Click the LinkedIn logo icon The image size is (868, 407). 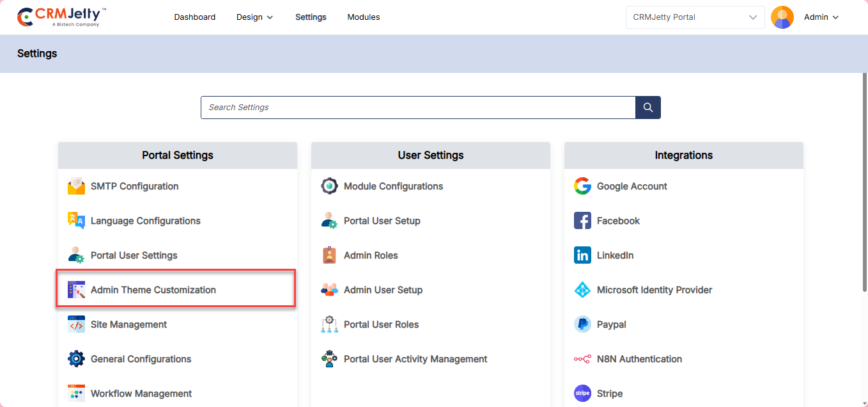coord(582,255)
